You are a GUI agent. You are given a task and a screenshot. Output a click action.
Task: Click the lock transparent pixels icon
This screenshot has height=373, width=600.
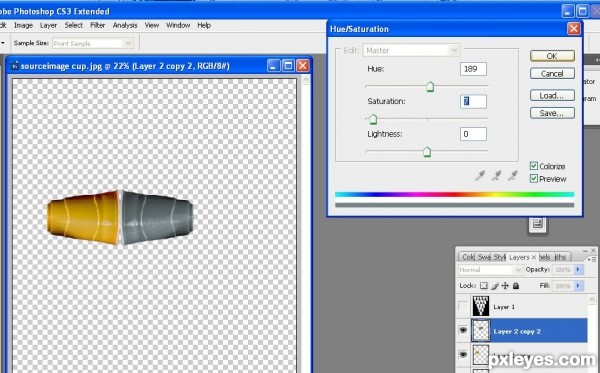pos(484,286)
